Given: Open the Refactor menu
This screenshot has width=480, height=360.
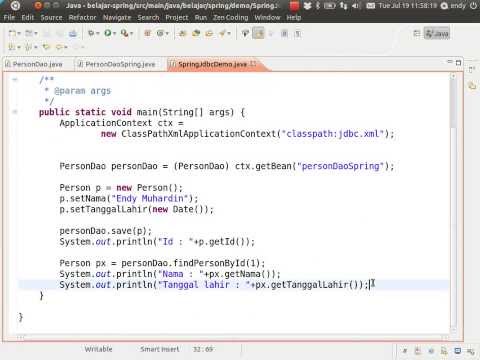Looking at the screenshot, I should point(82,18).
